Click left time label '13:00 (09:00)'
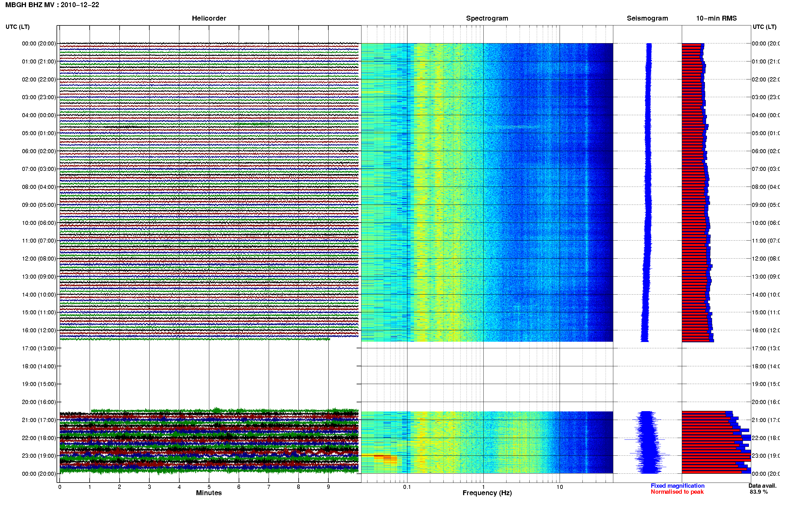 [39, 277]
